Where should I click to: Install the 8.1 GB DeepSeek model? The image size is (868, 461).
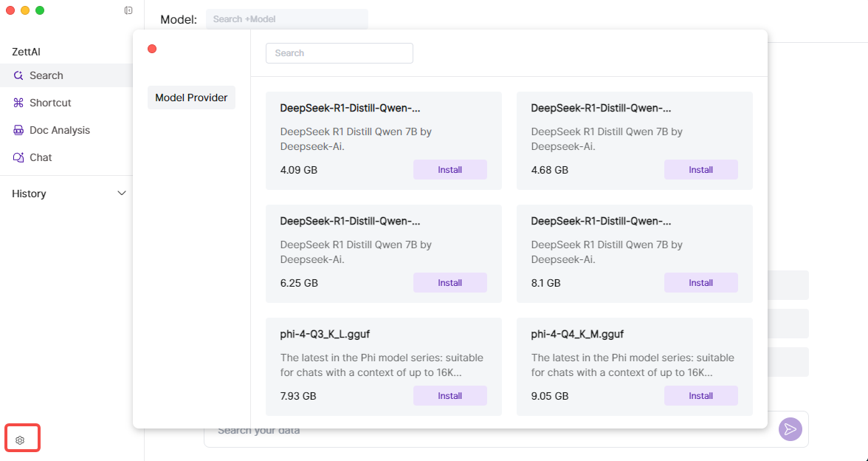coord(701,282)
